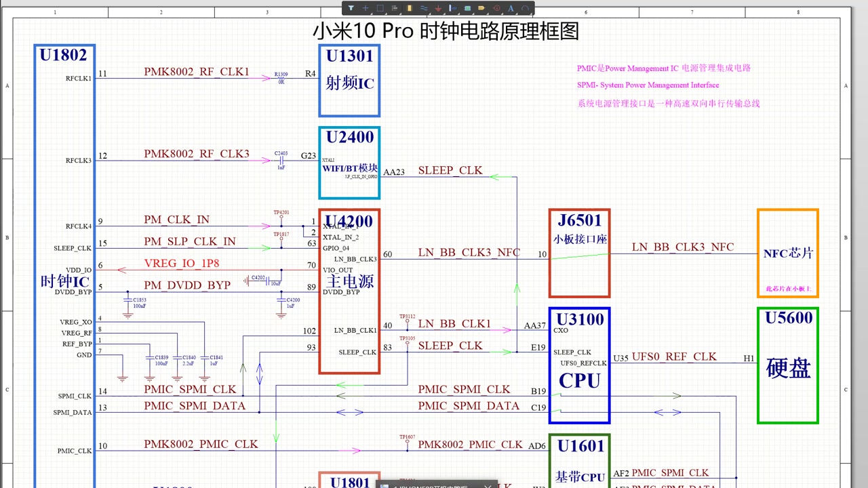Click SLEEP_CLK net label beside pin 83
The height and width of the screenshot is (488, 868).
click(450, 346)
